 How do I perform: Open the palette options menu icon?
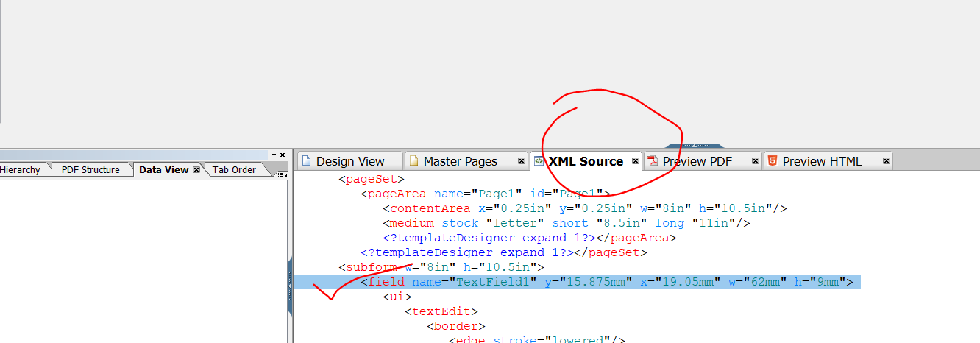(x=282, y=174)
